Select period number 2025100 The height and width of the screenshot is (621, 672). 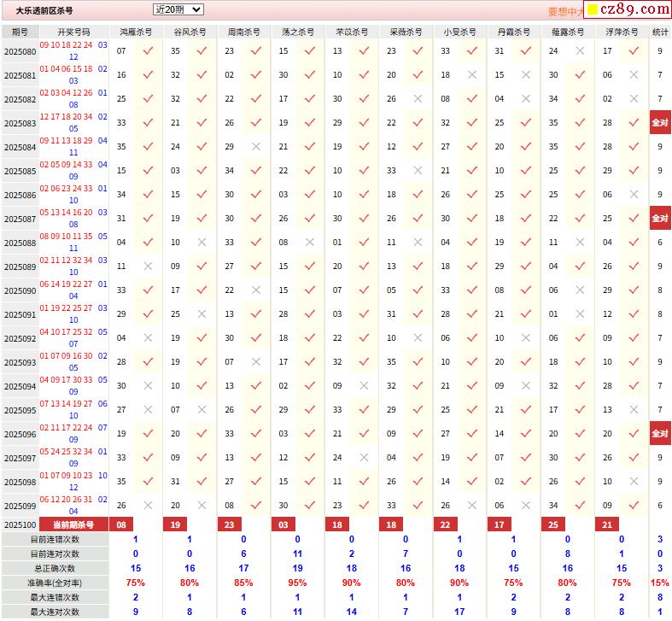tap(20, 525)
